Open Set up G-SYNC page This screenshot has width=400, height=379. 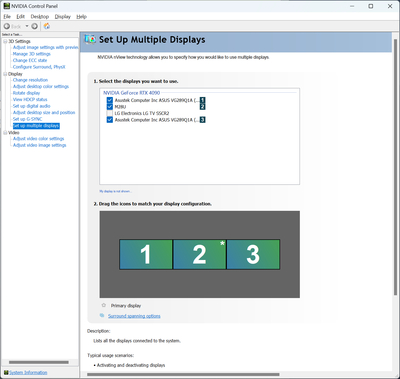click(x=27, y=119)
